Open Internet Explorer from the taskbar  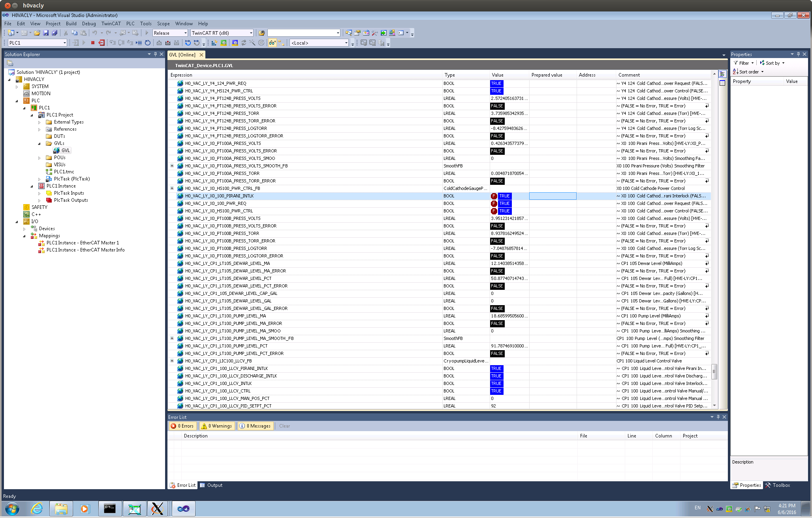click(37, 509)
